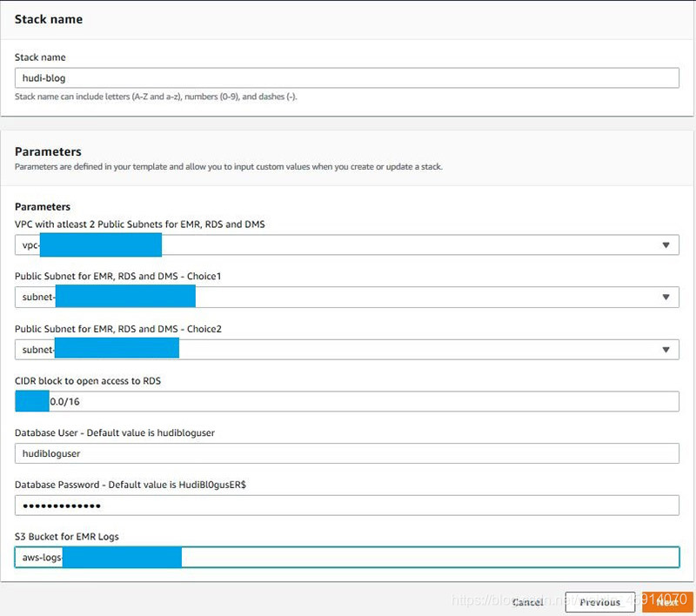Click the stack name rules hint text
The width and height of the screenshot is (696, 616).
coord(156,97)
